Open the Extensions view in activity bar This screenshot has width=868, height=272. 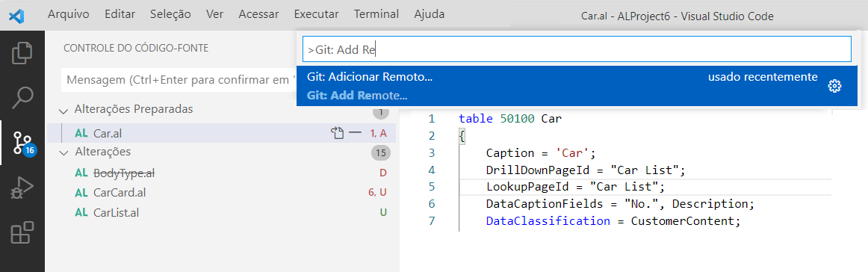[22, 233]
